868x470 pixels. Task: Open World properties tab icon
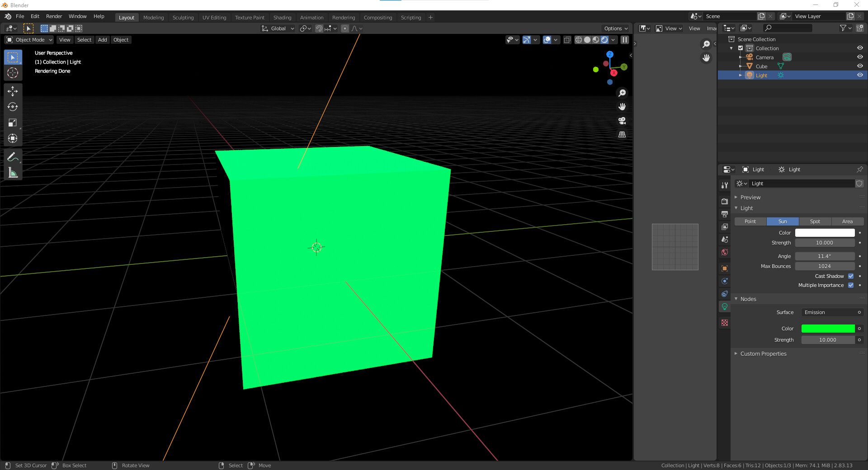(725, 252)
